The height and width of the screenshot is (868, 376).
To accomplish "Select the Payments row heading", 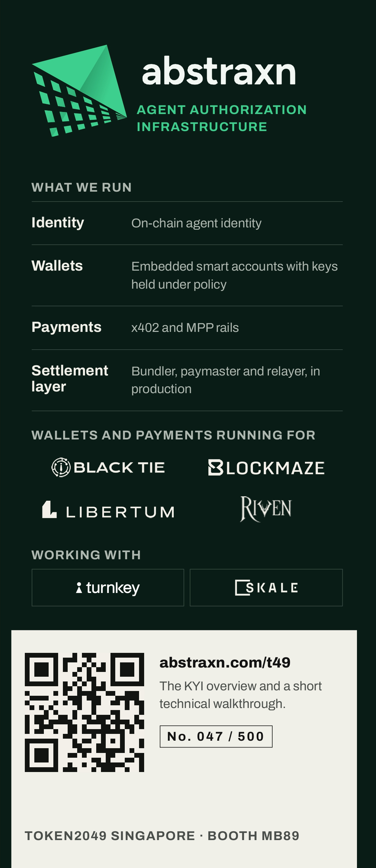I will click(x=67, y=327).
